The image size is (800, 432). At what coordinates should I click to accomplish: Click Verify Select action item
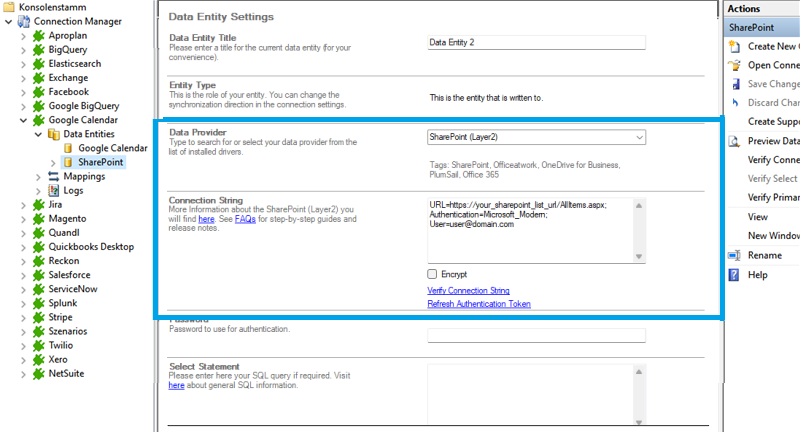[772, 179]
